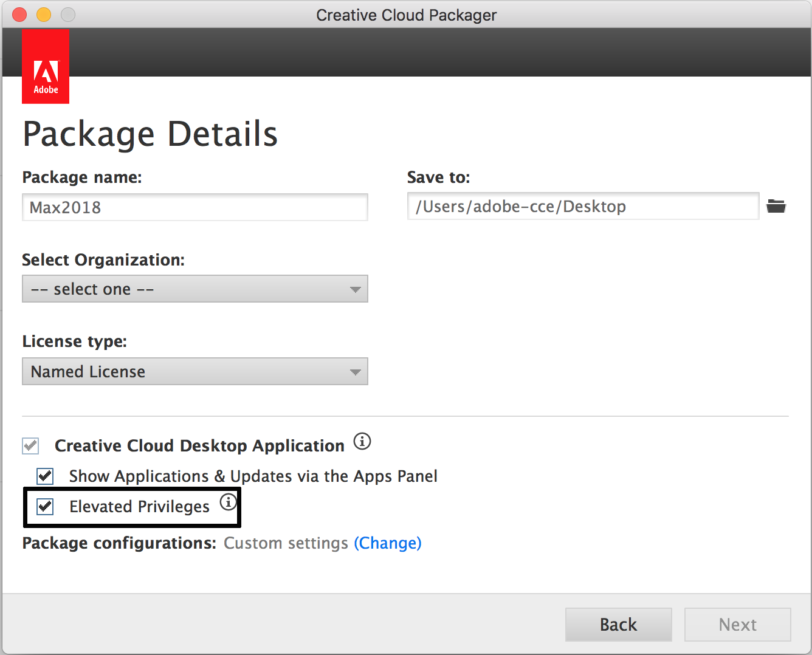Close the Creative Cloud Packager window

tap(19, 15)
